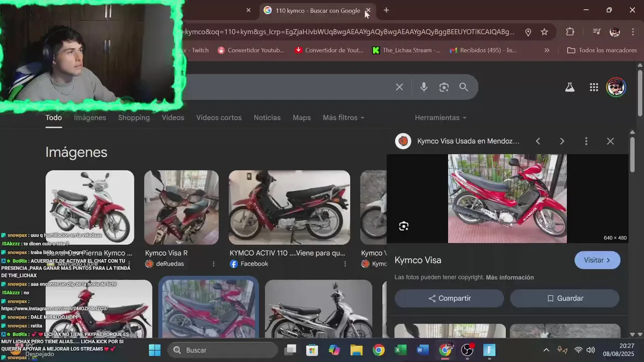The height and width of the screenshot is (362, 644).
Task: Start voice search with the microphone icon
Action: (424, 87)
